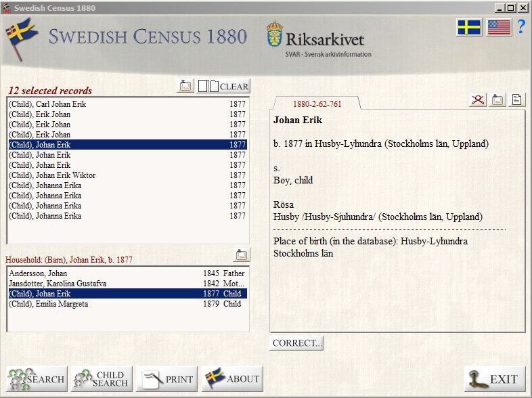Open the document page icon for this record
The width and height of the screenshot is (532, 398).
point(516,99)
